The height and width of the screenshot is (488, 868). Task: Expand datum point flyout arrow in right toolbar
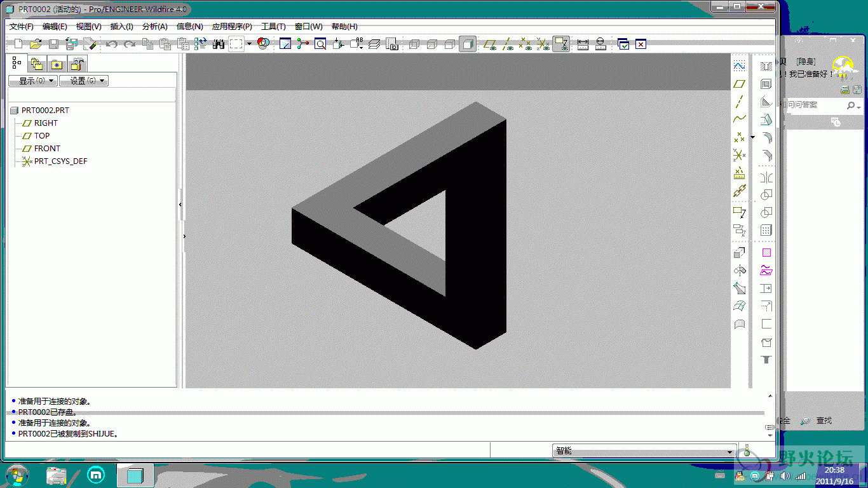pyautogui.click(x=753, y=137)
